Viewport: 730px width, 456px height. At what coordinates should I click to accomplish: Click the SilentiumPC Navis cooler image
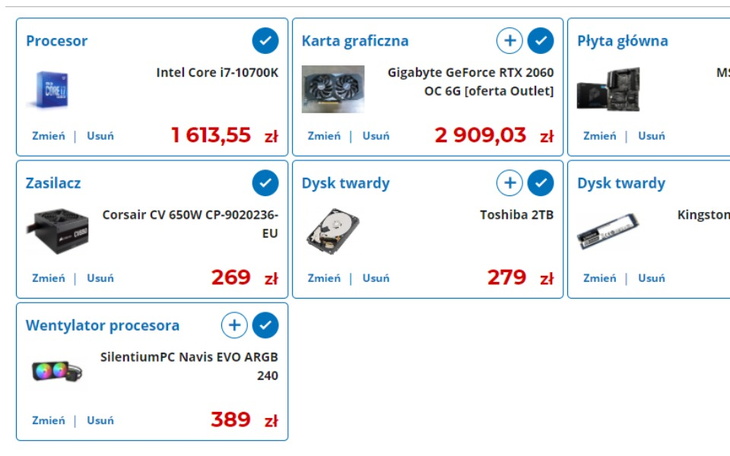pyautogui.click(x=58, y=371)
